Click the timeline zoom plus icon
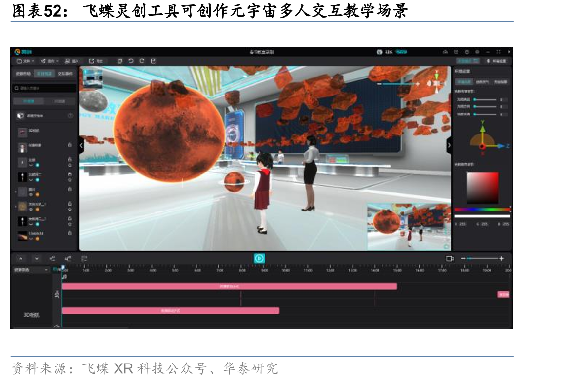Image resolution: width=588 pixels, height=383 pixels. tap(501, 258)
